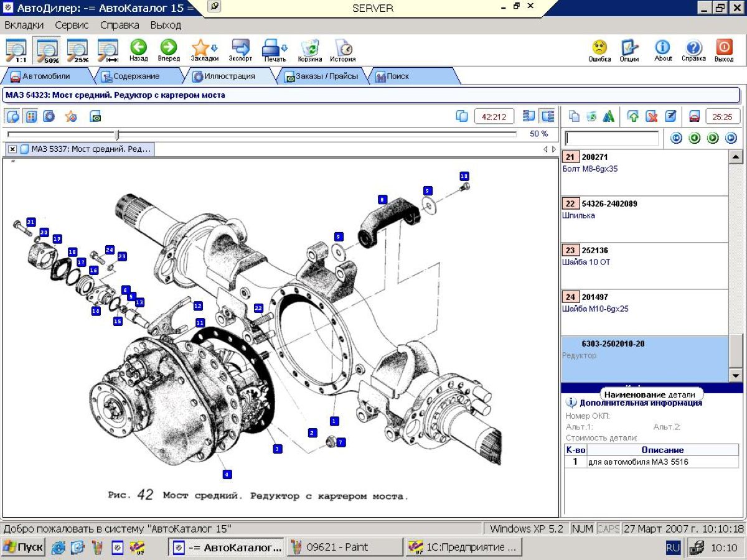This screenshot has width=747, height=560.
Task: Click the Экспорт export icon
Action: pos(240,51)
